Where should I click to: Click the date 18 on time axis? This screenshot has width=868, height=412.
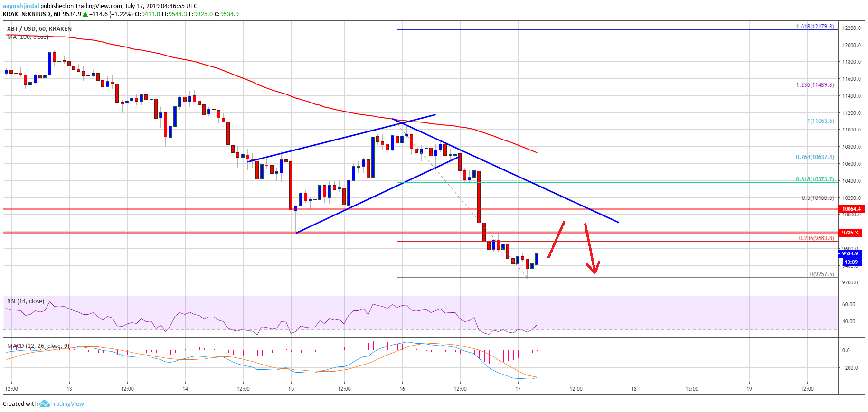(634, 389)
